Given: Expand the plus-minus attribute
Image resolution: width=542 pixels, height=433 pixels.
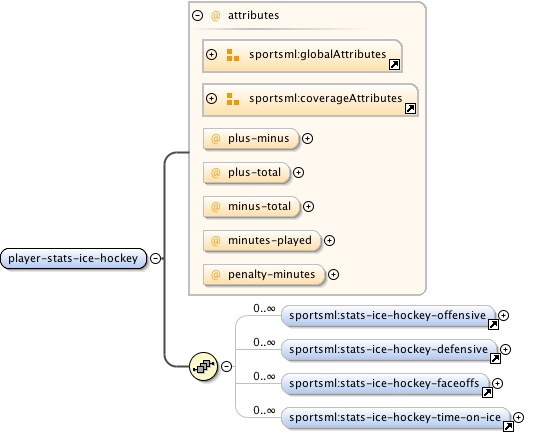Looking at the screenshot, I should (x=307, y=139).
